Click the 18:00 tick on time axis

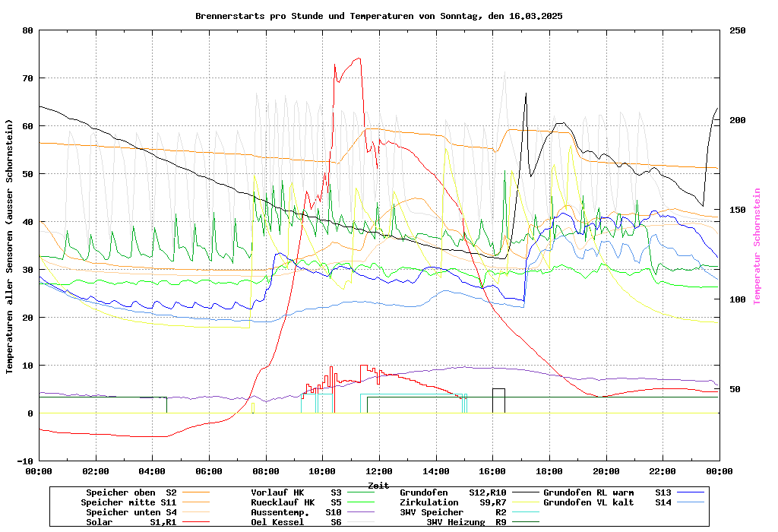point(549,471)
